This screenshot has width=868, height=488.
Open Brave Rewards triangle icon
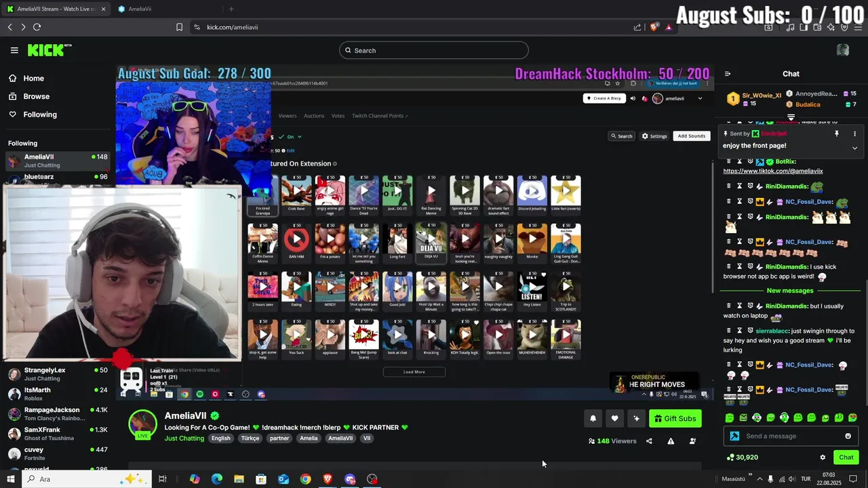click(669, 27)
